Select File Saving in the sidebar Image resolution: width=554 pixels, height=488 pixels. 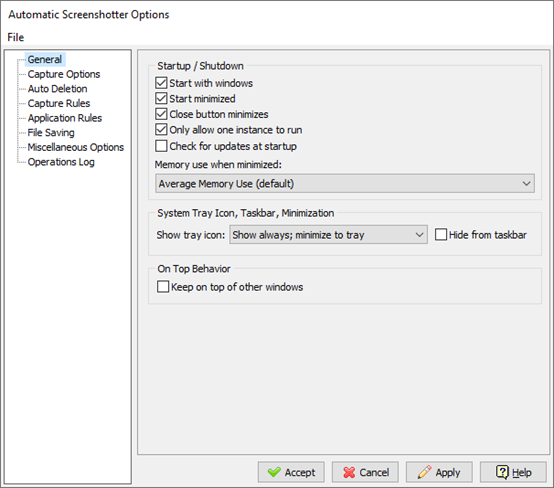(x=51, y=133)
